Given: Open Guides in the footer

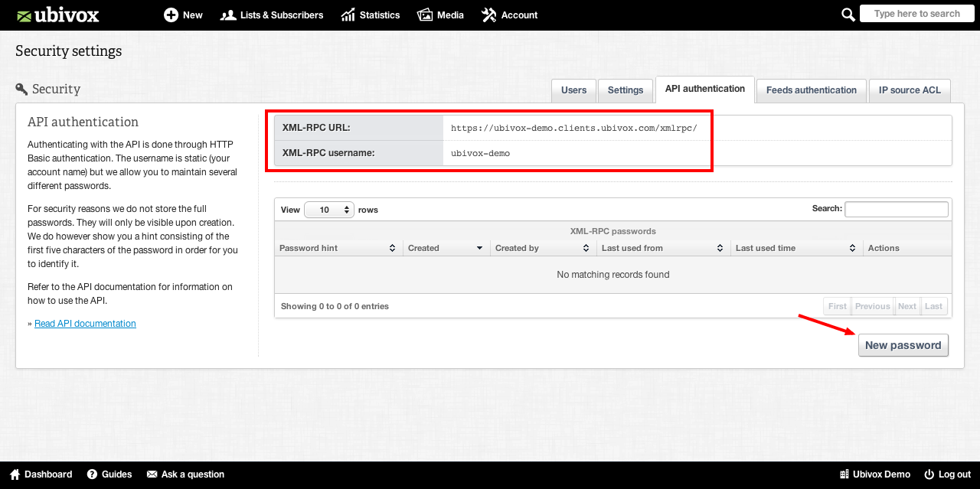Looking at the screenshot, I should pos(109,474).
